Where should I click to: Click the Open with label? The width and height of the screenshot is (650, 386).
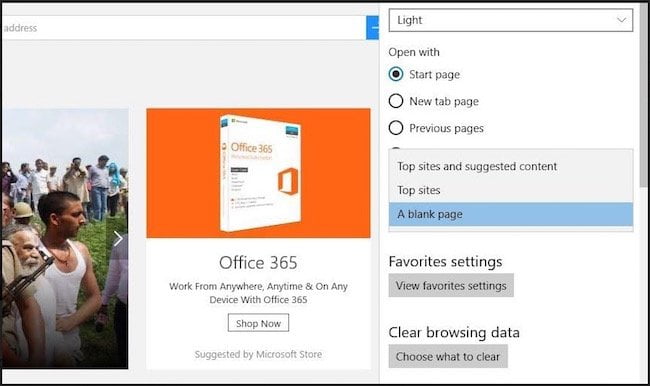(414, 52)
